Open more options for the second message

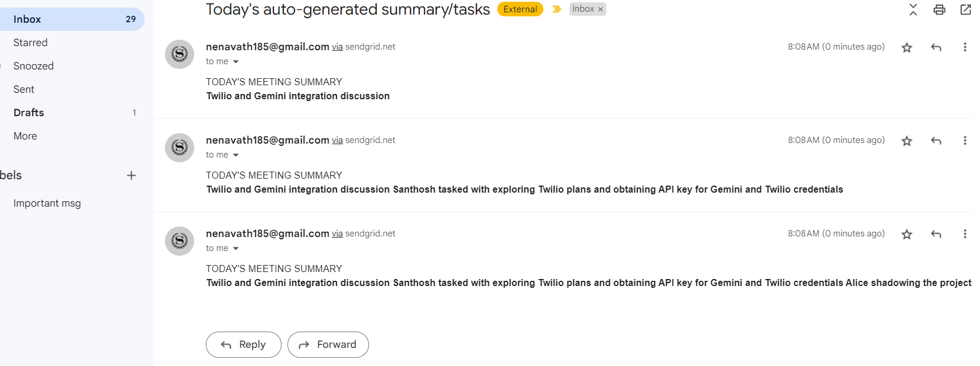(965, 141)
